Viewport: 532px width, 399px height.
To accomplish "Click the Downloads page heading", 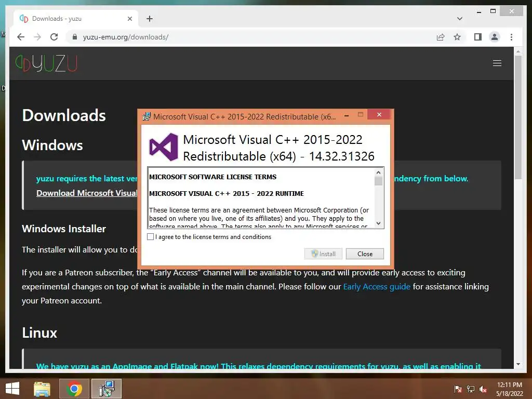I will point(64,115).
